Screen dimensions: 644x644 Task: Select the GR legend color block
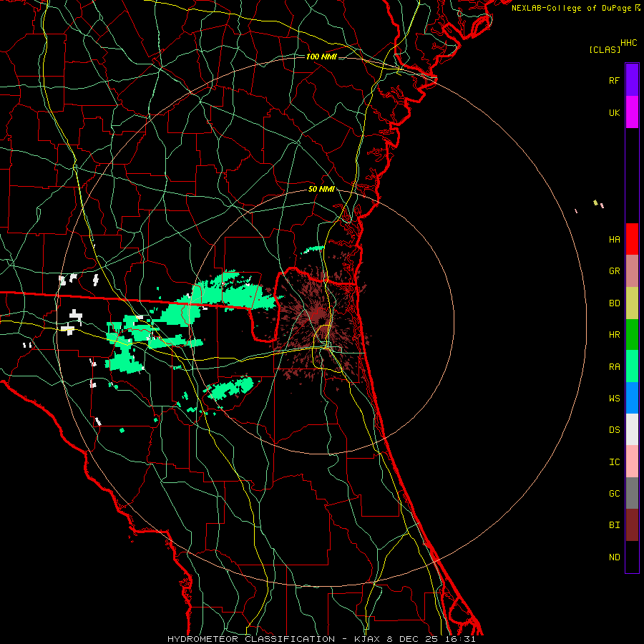point(632,271)
